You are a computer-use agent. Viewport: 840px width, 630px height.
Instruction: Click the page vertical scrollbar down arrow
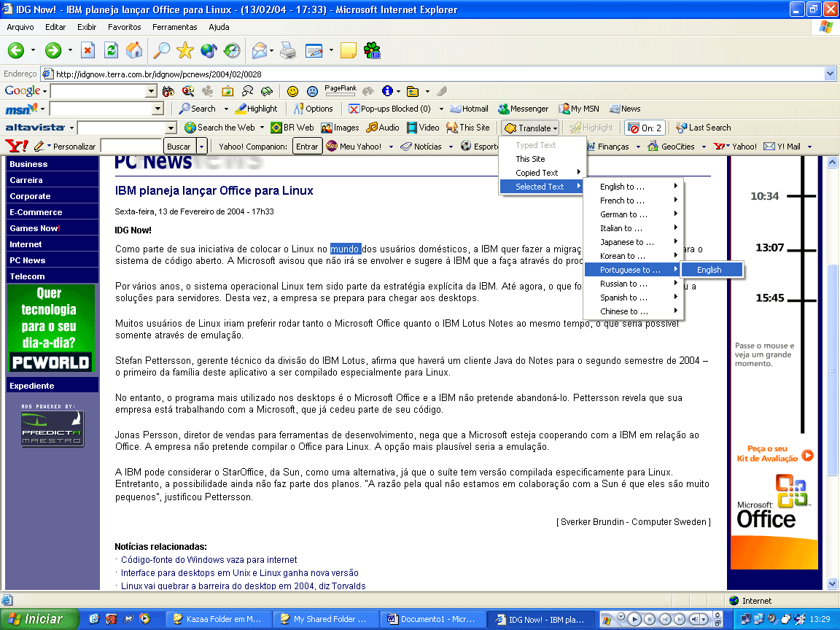(x=832, y=583)
